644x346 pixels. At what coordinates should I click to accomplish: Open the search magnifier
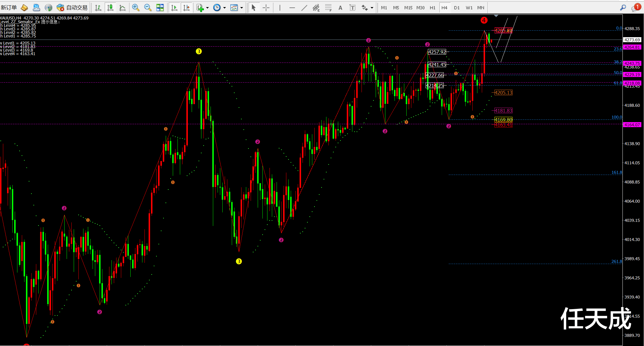(623, 8)
